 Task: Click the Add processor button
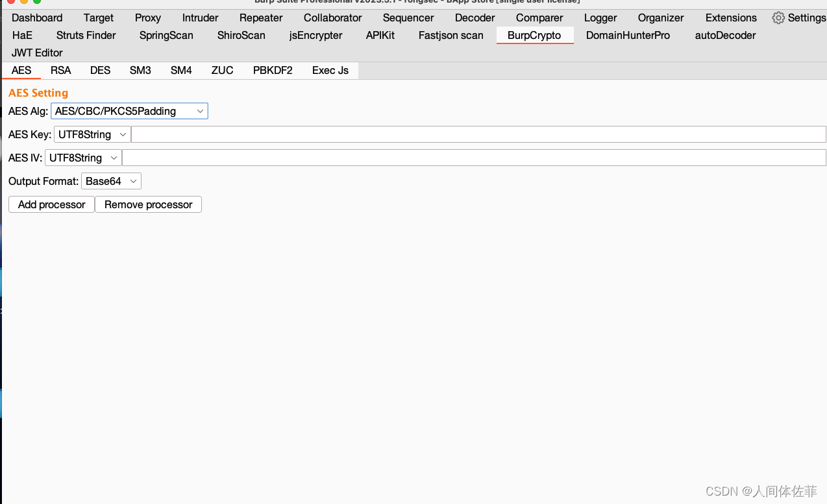(x=51, y=204)
